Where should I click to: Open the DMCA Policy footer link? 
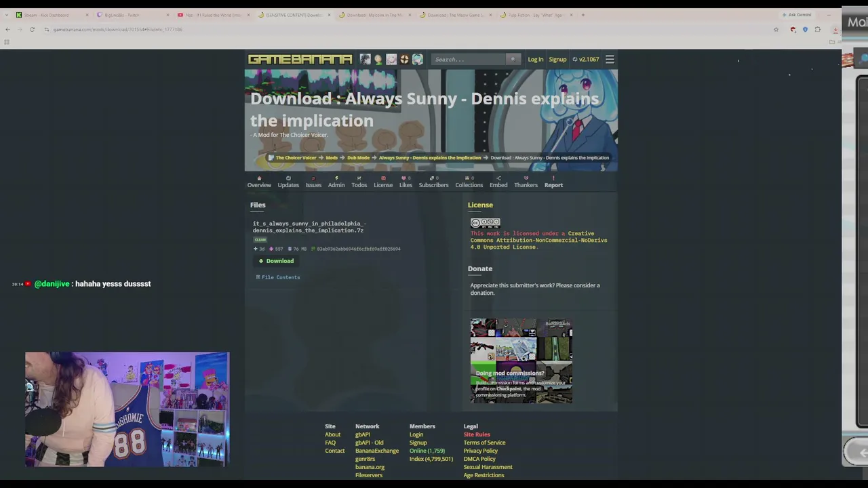point(479,459)
